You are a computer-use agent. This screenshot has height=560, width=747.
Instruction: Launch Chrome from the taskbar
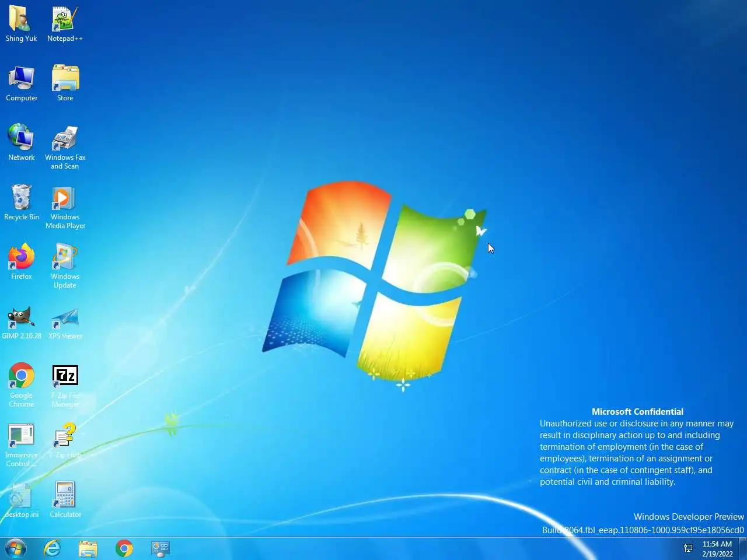pyautogui.click(x=124, y=548)
